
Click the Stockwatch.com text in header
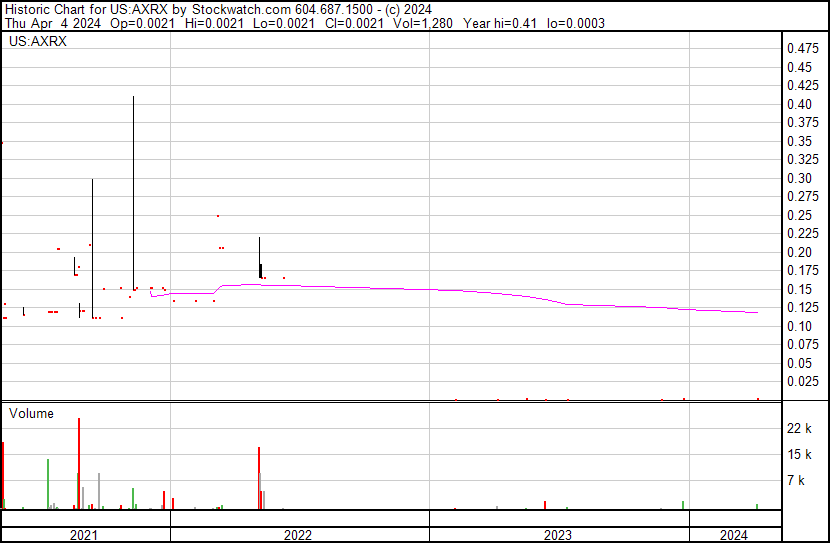click(241, 10)
